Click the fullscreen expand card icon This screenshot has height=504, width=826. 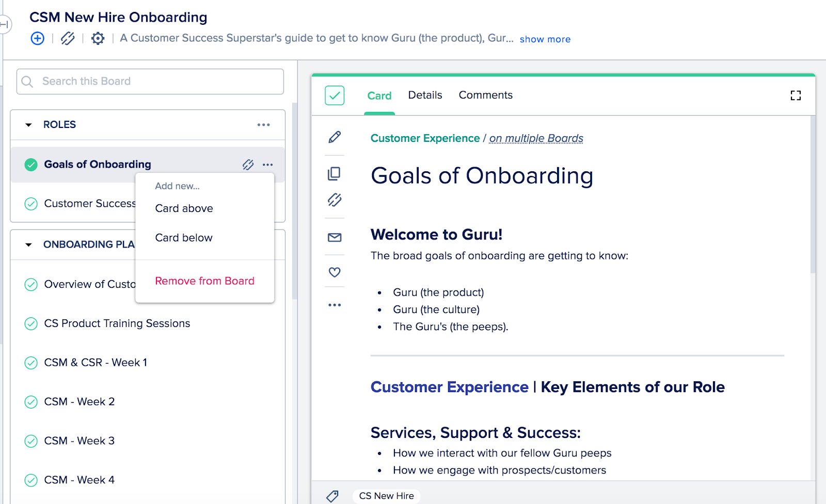pos(796,95)
